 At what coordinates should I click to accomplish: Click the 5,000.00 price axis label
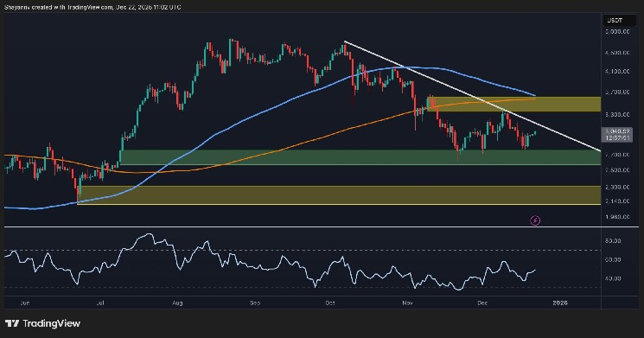[616, 32]
